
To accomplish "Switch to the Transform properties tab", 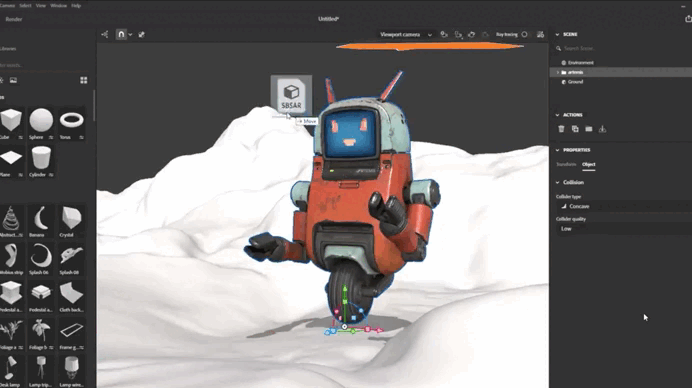I will click(x=566, y=164).
